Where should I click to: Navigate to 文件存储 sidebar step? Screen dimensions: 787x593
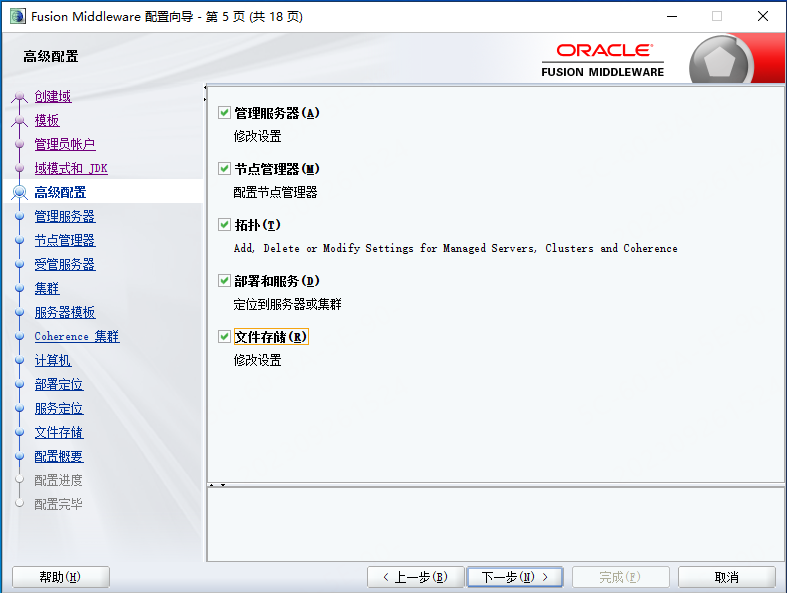59,432
